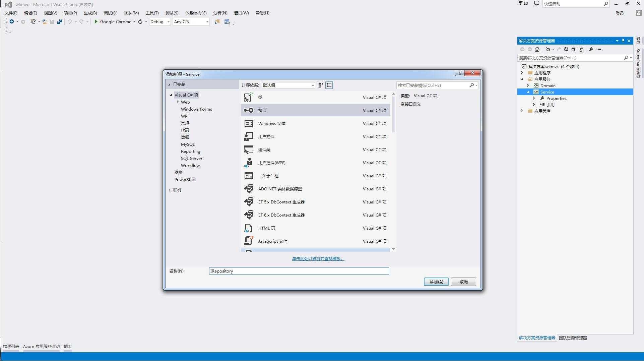Click Properties wrench icon in Solution Explorer toolbar
This screenshot has height=361, width=644.
pos(591,49)
